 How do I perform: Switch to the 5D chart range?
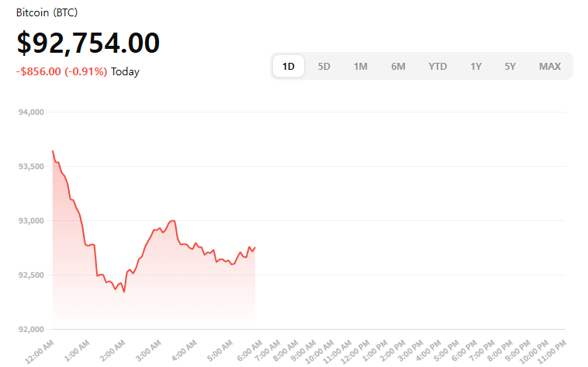tap(324, 67)
